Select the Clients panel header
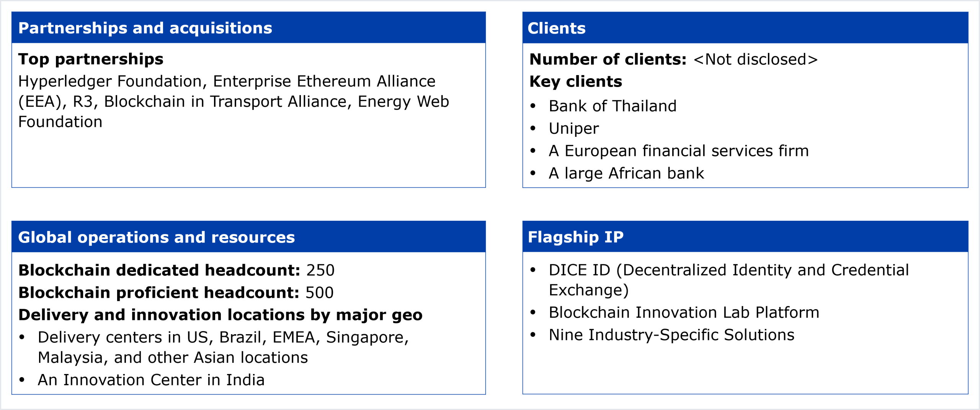The width and height of the screenshot is (980, 410). (x=556, y=28)
